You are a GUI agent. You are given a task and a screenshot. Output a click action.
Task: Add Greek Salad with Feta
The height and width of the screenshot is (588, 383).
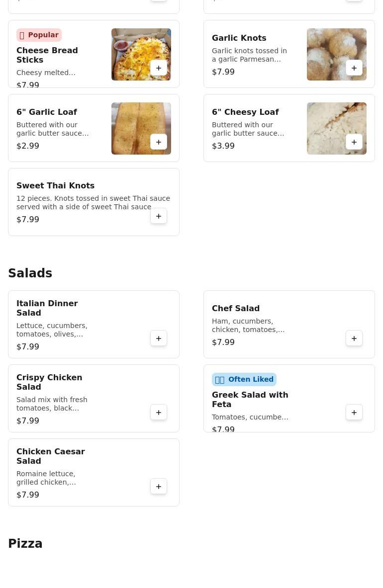(x=354, y=413)
